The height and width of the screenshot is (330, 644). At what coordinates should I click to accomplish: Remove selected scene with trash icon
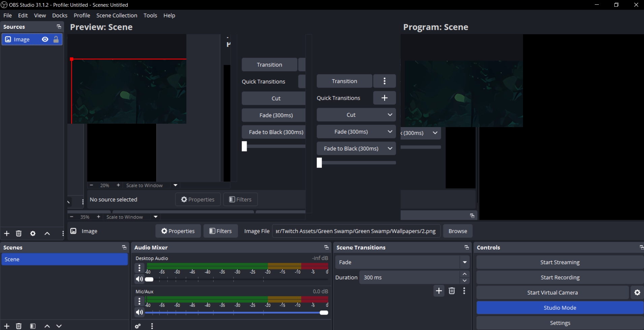[19, 326]
